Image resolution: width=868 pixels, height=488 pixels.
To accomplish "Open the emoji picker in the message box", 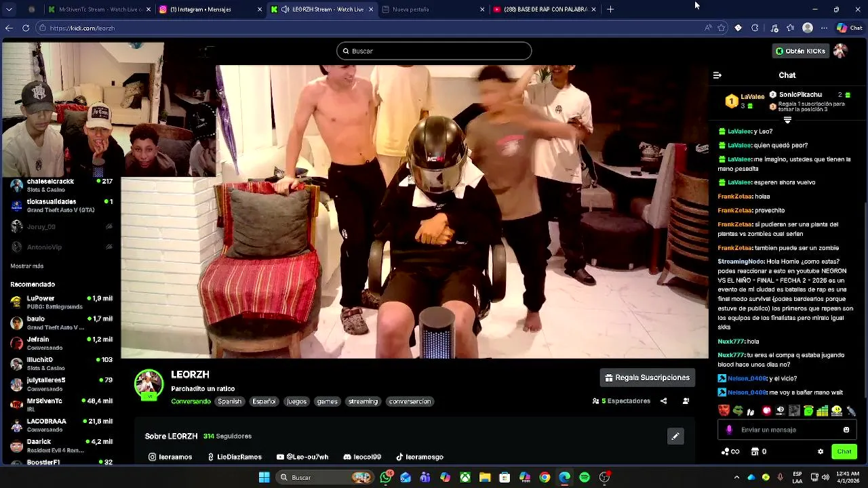I will tap(846, 430).
